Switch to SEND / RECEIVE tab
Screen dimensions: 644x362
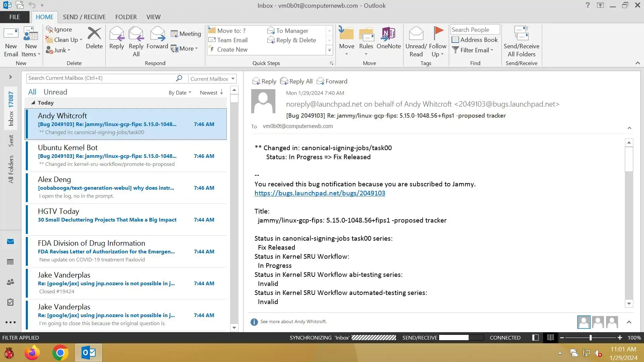pyautogui.click(x=84, y=17)
